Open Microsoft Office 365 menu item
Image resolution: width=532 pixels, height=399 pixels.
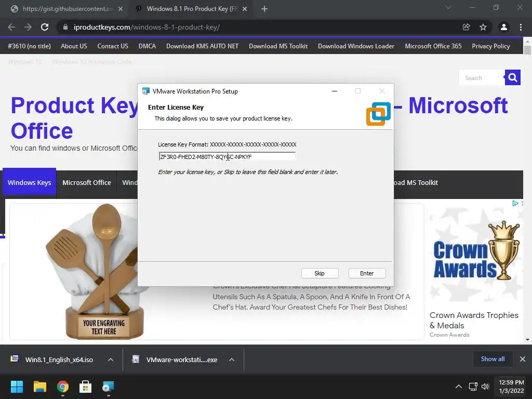(433, 46)
